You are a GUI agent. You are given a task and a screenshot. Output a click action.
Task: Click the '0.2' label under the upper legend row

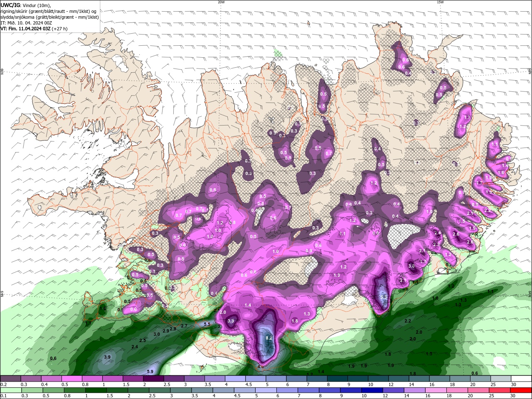(2, 384)
